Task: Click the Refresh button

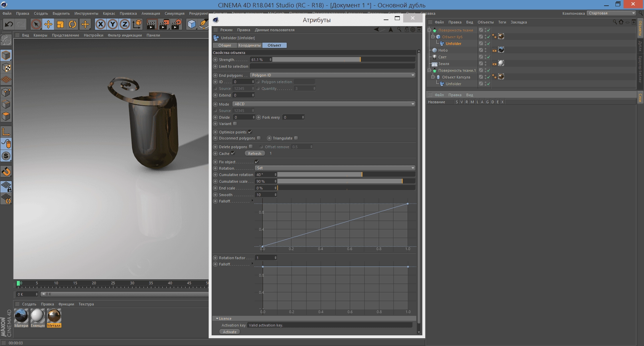Action: 255,154
